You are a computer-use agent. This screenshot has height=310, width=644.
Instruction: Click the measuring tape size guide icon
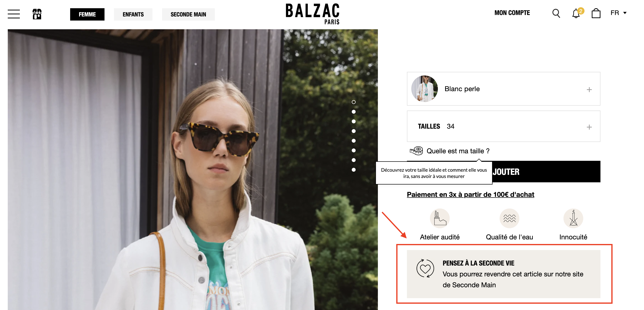pyautogui.click(x=416, y=151)
